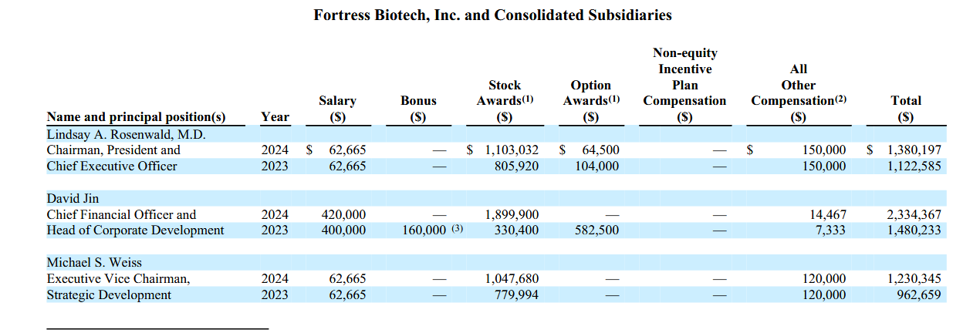Click the Stock Awards column header
Viewport: 980px width, 333px height.
tap(505, 101)
